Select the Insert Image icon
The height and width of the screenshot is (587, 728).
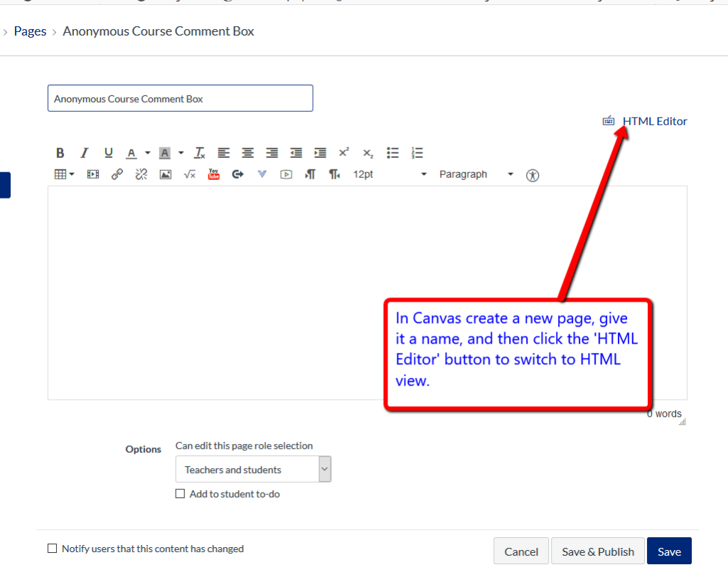click(x=165, y=174)
